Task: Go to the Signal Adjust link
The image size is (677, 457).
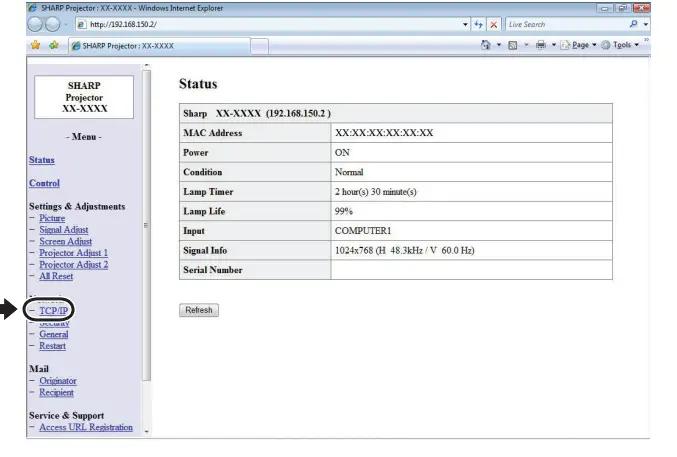Action: [63, 230]
